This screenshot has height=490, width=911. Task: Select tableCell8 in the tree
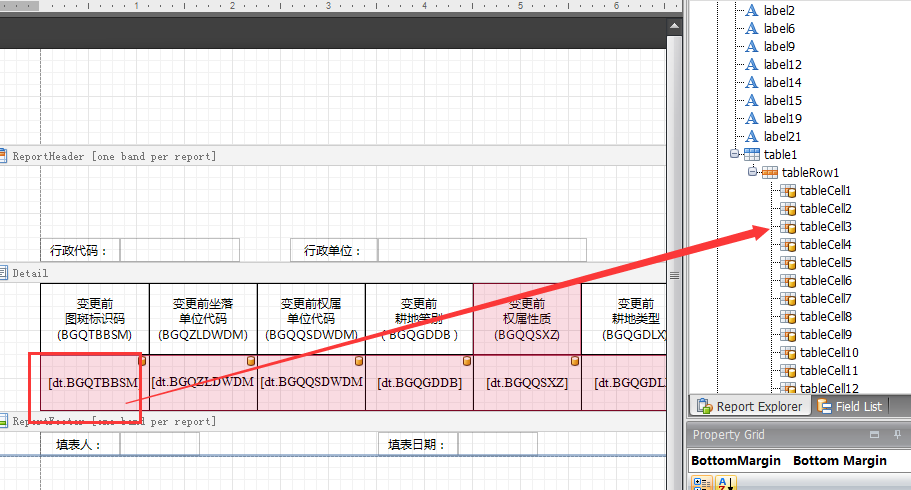point(826,317)
